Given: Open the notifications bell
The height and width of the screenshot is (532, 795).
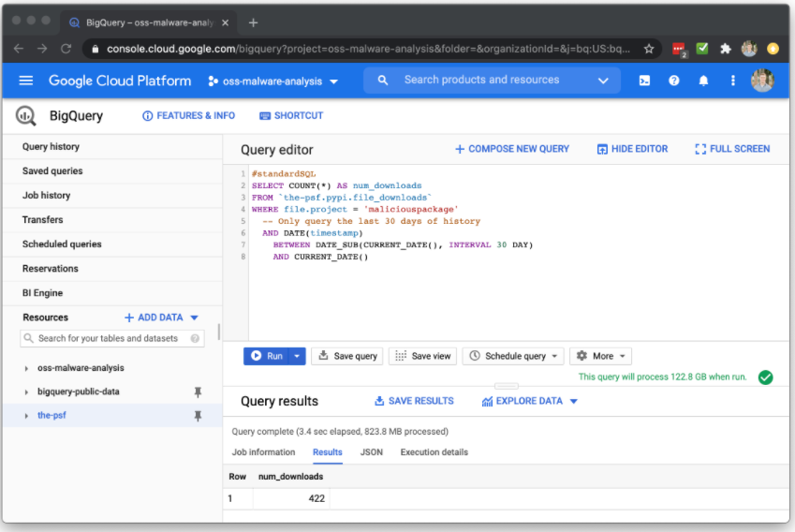Looking at the screenshot, I should point(703,81).
